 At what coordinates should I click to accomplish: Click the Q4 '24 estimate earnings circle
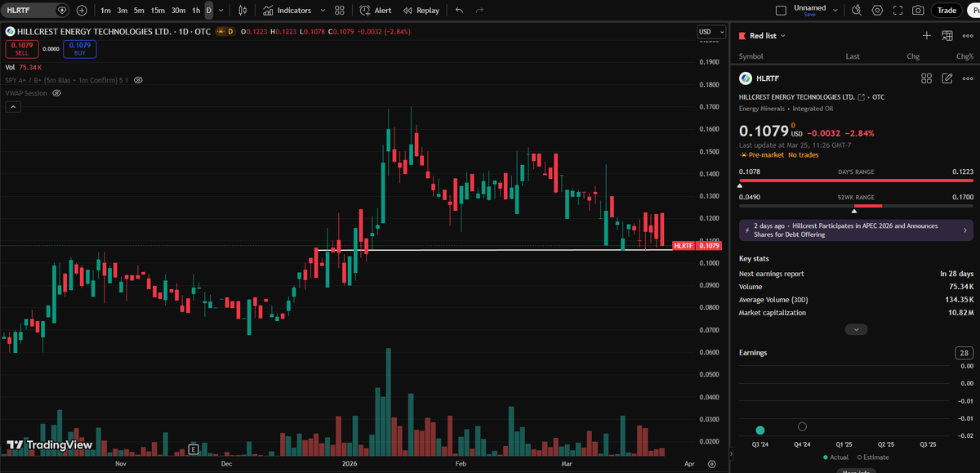[x=802, y=426]
